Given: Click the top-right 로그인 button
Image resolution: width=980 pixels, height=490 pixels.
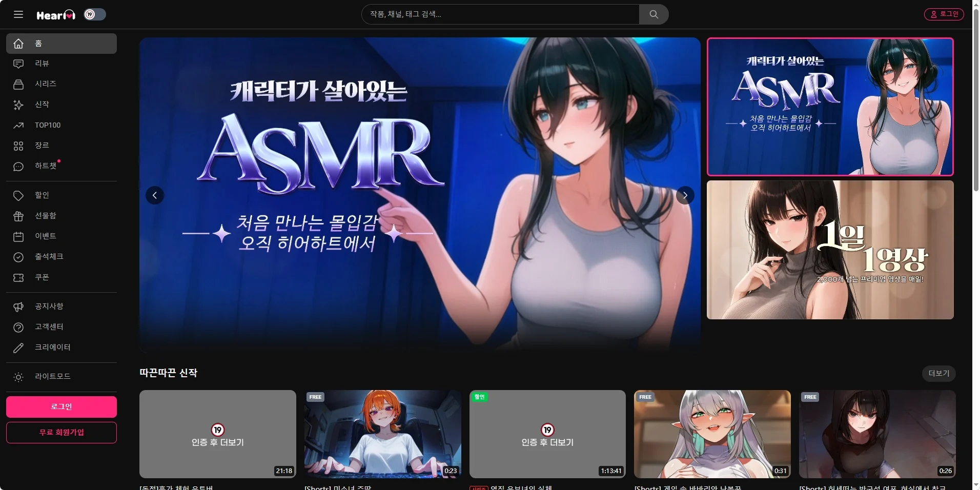Looking at the screenshot, I should point(944,14).
